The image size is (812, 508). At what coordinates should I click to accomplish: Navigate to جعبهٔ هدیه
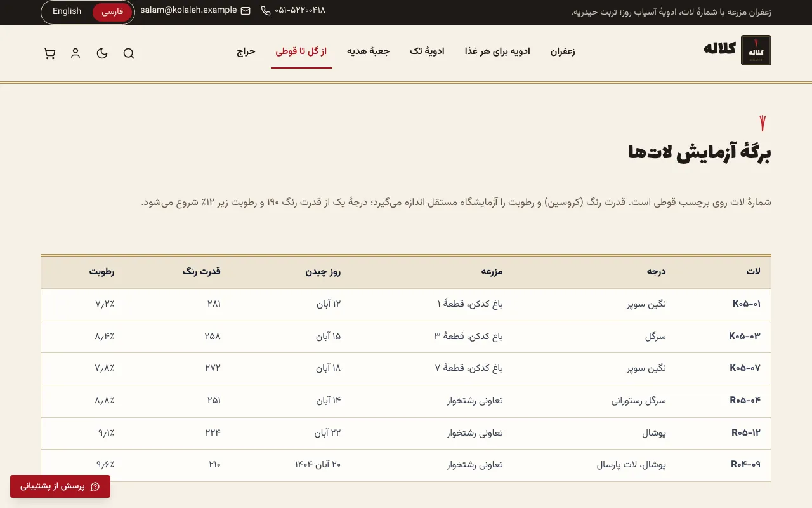(368, 51)
